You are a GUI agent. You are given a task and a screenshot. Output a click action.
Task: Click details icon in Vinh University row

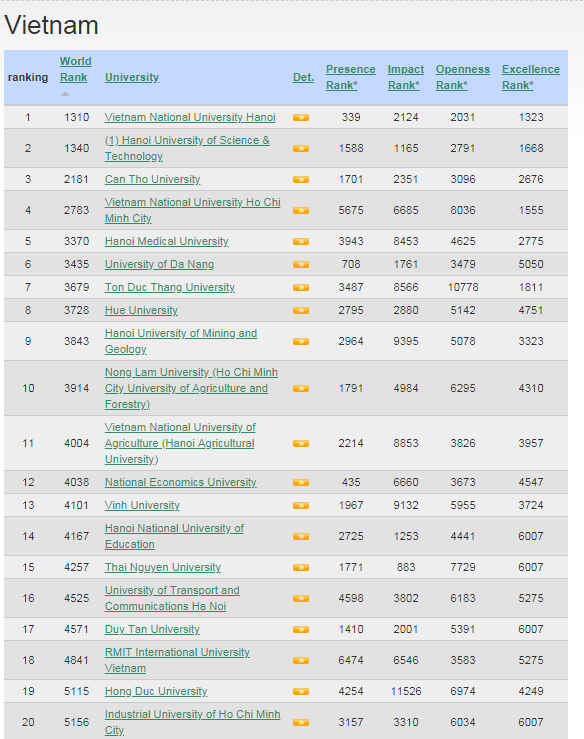(301, 506)
